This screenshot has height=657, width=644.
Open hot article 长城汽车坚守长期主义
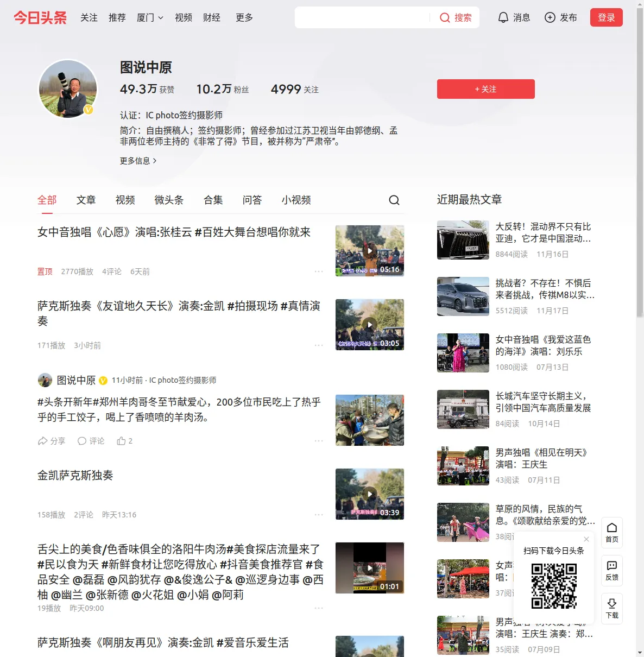coord(544,402)
